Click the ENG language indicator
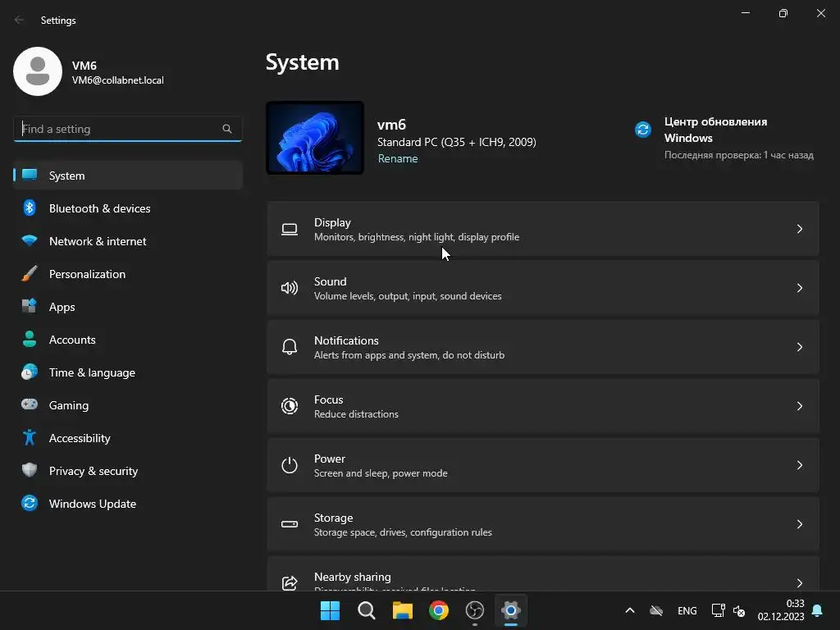 [x=687, y=610]
